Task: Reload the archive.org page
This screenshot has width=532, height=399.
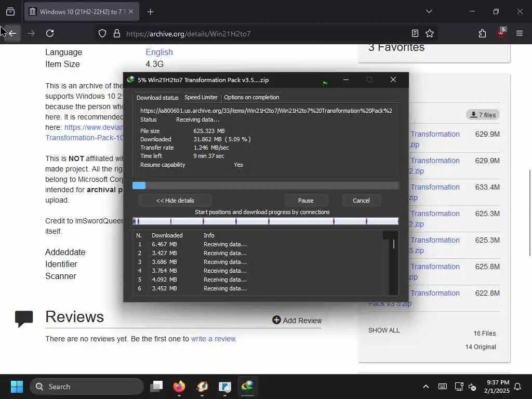Action: [x=50, y=33]
